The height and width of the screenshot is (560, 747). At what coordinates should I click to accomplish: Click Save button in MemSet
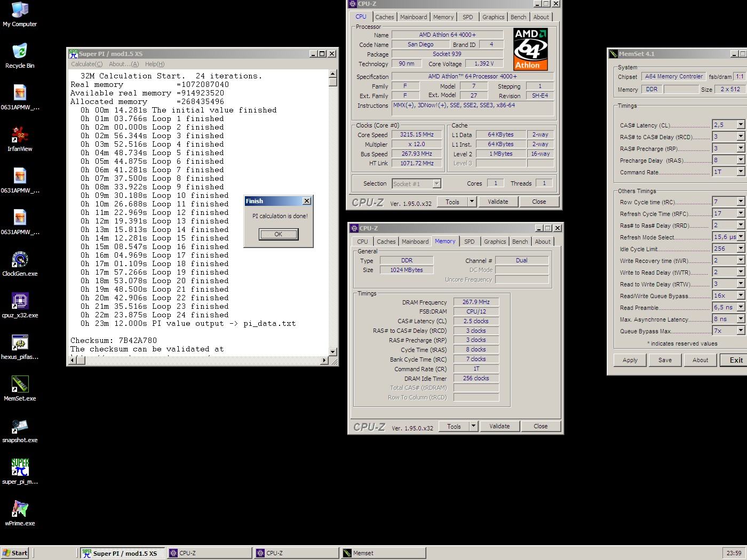[665, 360]
